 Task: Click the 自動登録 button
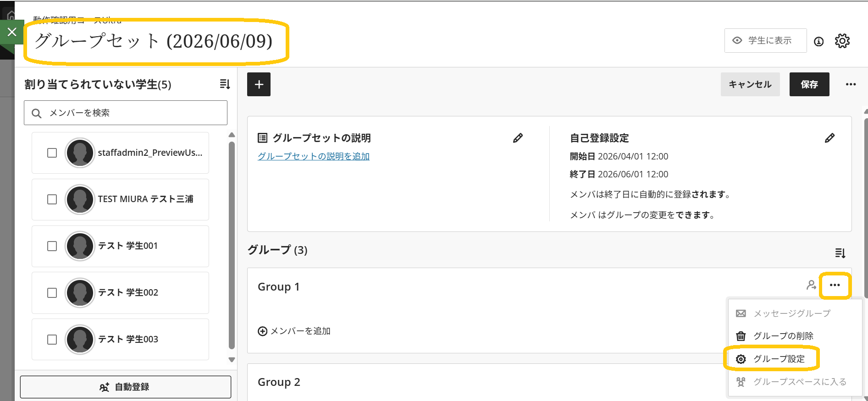126,387
